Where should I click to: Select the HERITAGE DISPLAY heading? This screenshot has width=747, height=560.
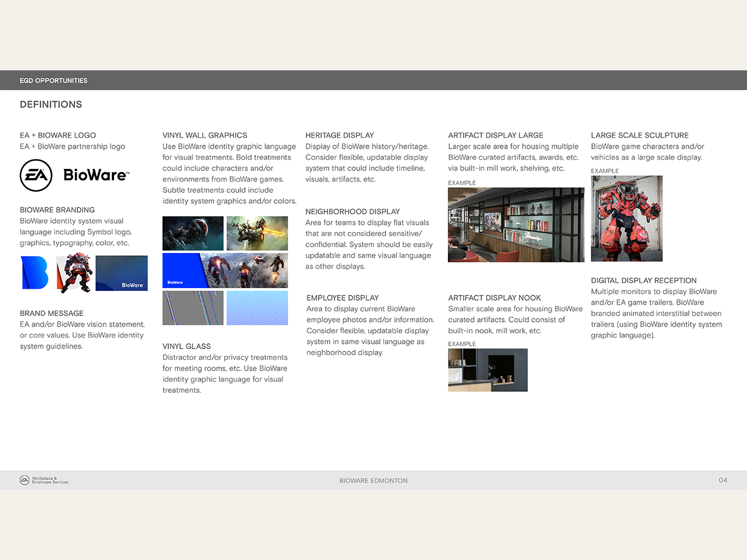point(339,135)
